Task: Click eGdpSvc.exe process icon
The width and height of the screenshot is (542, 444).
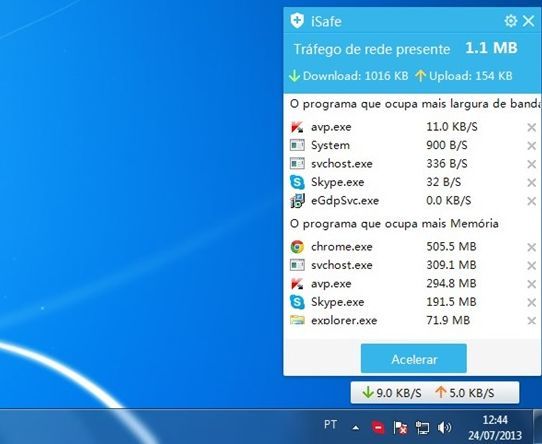Action: click(297, 201)
